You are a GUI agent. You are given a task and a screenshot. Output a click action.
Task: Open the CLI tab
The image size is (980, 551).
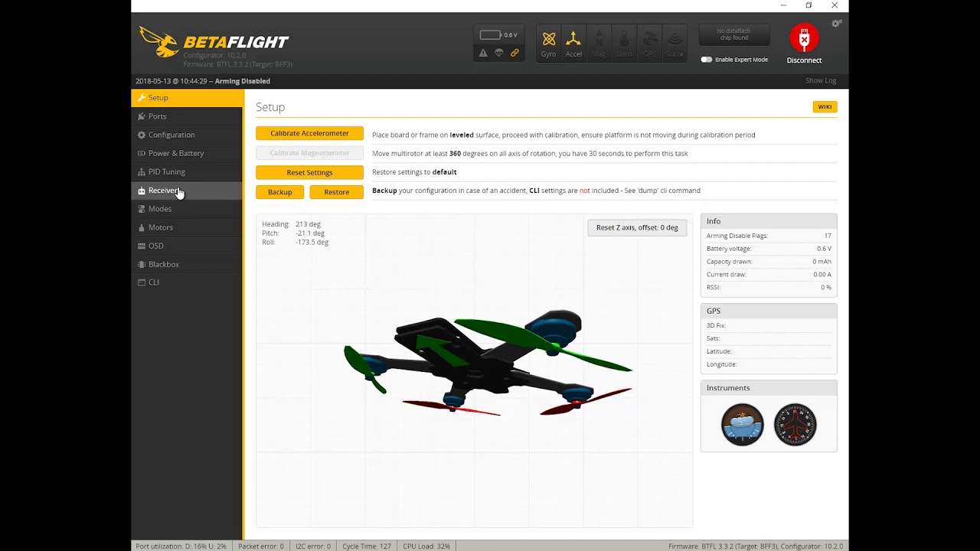point(188,282)
